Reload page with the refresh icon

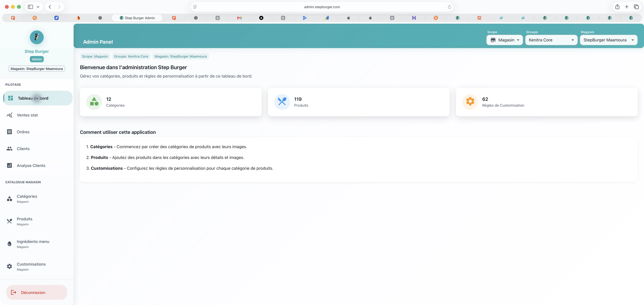point(449,7)
